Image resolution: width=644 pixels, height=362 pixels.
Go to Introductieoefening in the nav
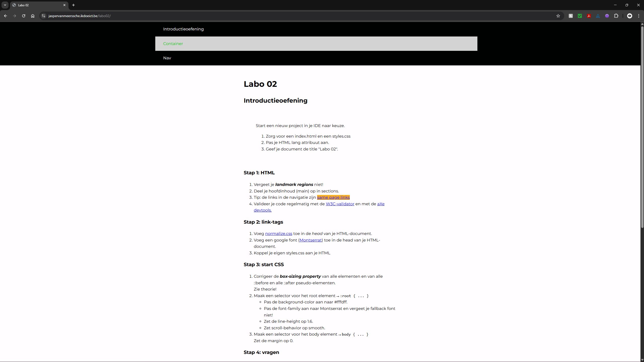click(x=183, y=29)
